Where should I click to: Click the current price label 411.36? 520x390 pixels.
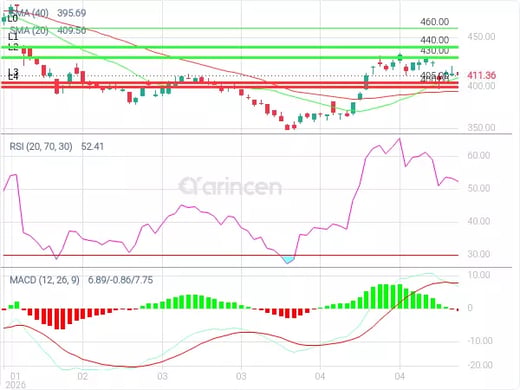coord(481,76)
